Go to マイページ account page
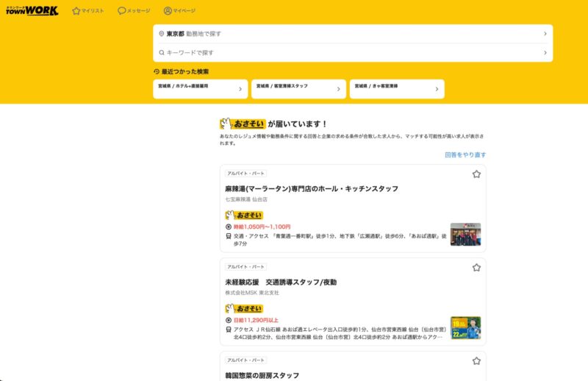 pyautogui.click(x=179, y=11)
